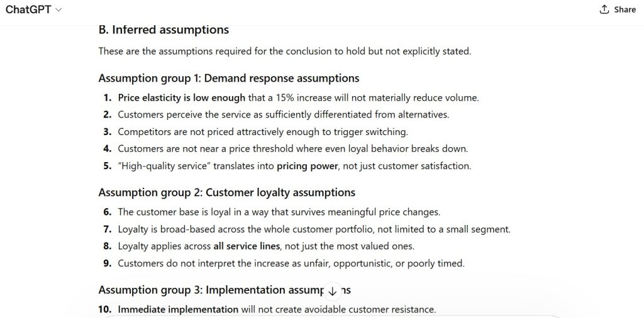This screenshot has width=644, height=318.
Task: Click the Share upload arrow icon
Action: tap(604, 9)
